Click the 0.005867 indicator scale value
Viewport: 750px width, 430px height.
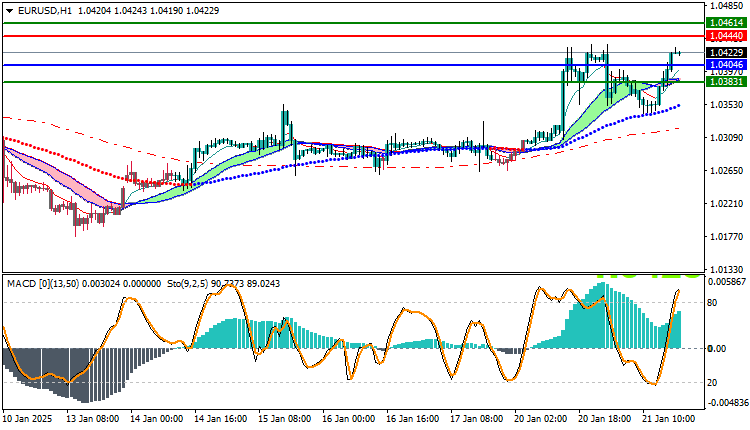727,282
